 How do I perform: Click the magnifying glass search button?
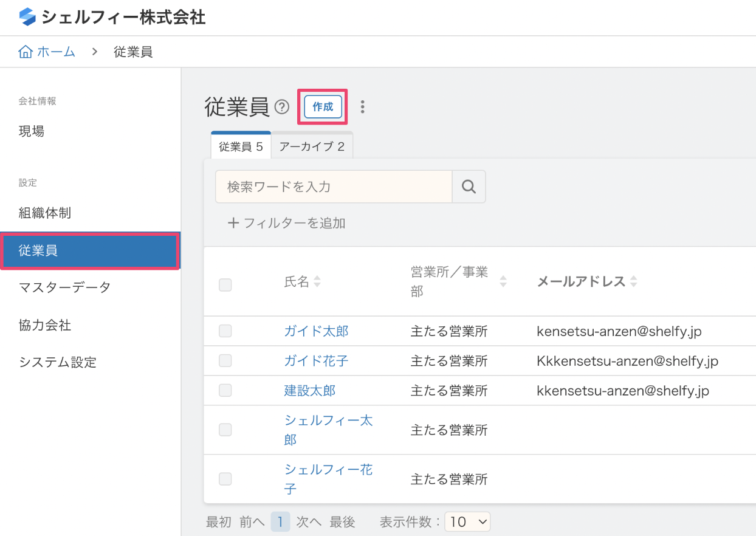(x=469, y=187)
